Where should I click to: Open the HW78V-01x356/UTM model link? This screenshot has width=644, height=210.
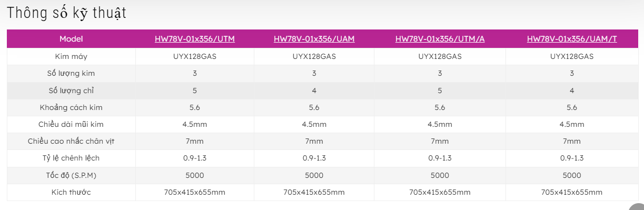point(195,39)
